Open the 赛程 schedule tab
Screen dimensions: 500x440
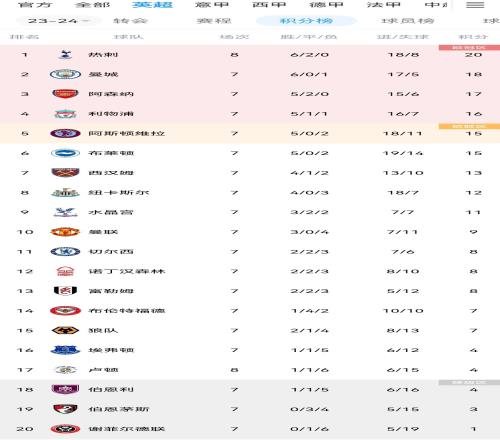214,21
